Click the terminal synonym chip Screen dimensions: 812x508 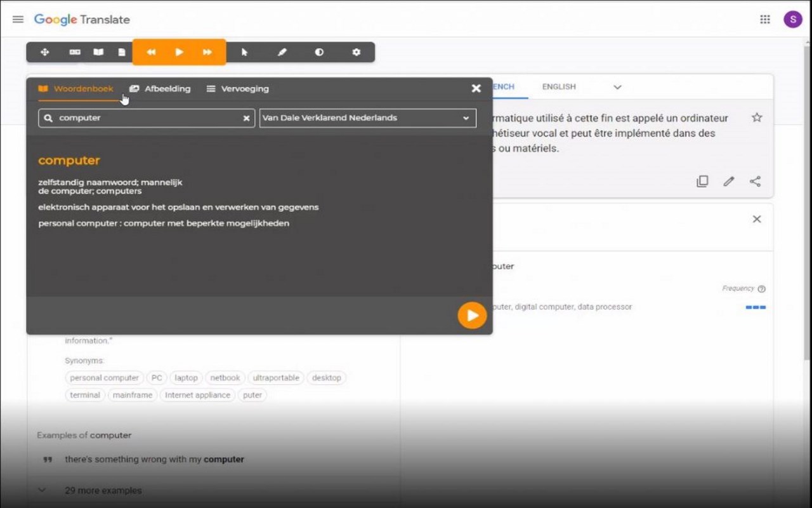[85, 395]
